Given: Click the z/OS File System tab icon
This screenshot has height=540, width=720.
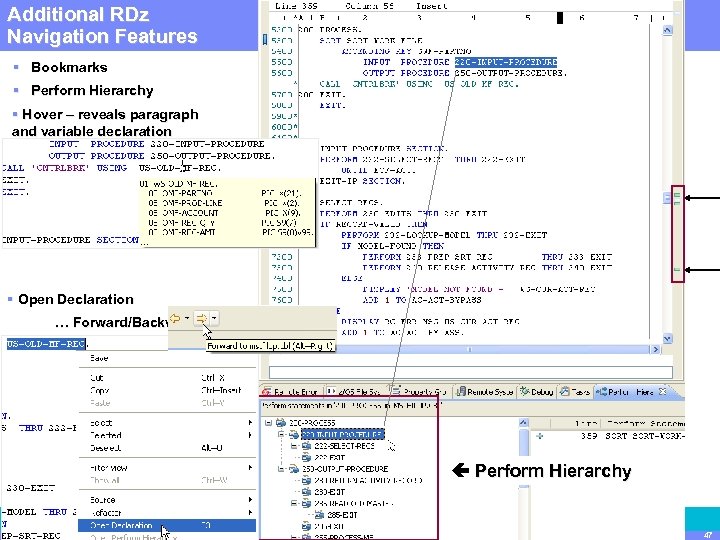Looking at the screenshot, I should (x=332, y=392).
